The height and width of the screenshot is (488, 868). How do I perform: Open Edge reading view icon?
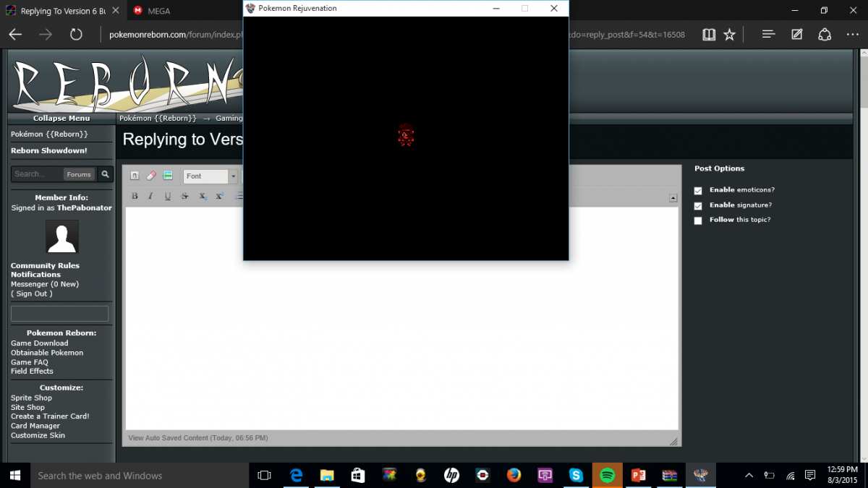[709, 34]
